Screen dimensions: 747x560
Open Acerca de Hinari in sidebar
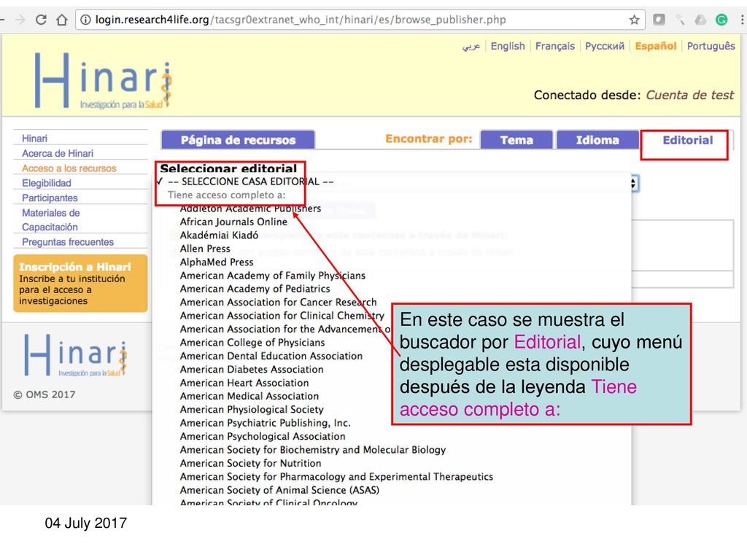pos(58,153)
